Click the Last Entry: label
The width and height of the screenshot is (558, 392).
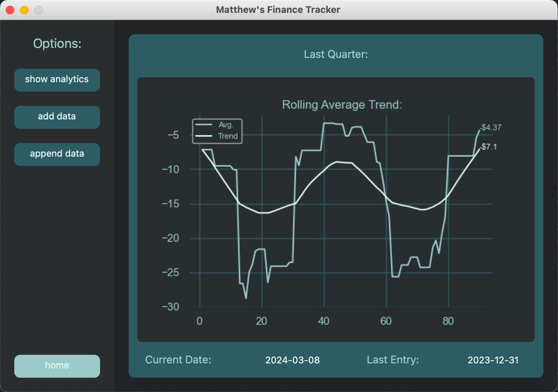pos(393,360)
